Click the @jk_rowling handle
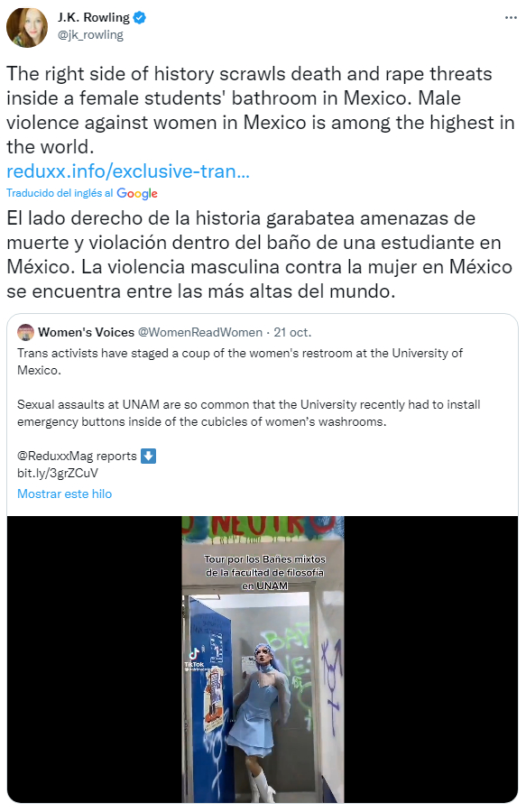 (x=90, y=34)
